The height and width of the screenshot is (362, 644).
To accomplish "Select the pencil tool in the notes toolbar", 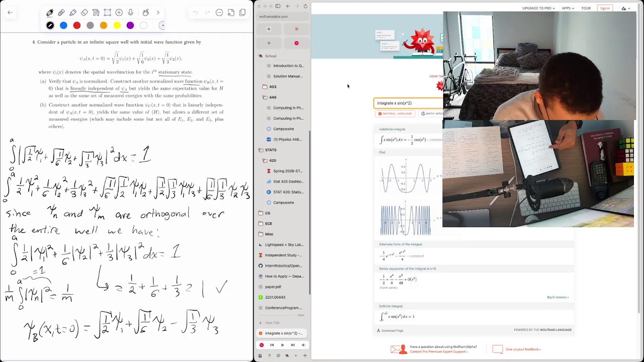I will (61, 13).
